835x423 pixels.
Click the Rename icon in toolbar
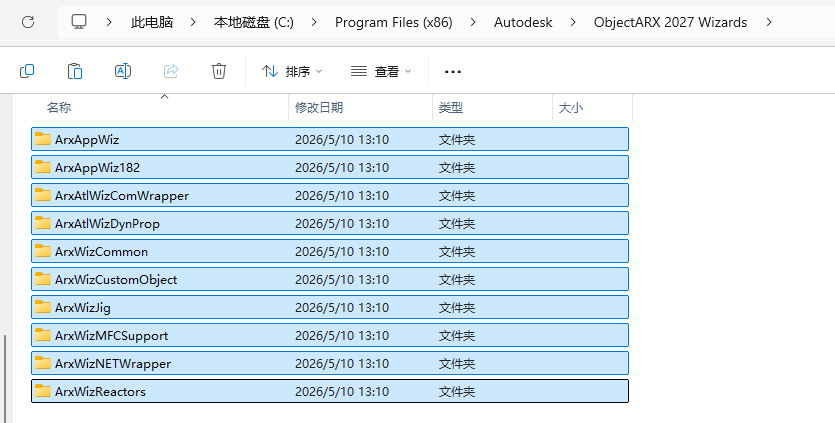click(123, 71)
